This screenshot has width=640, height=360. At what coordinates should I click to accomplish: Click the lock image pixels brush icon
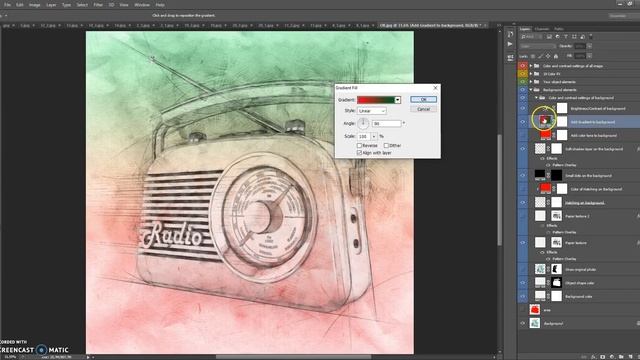pyautogui.click(x=540, y=56)
